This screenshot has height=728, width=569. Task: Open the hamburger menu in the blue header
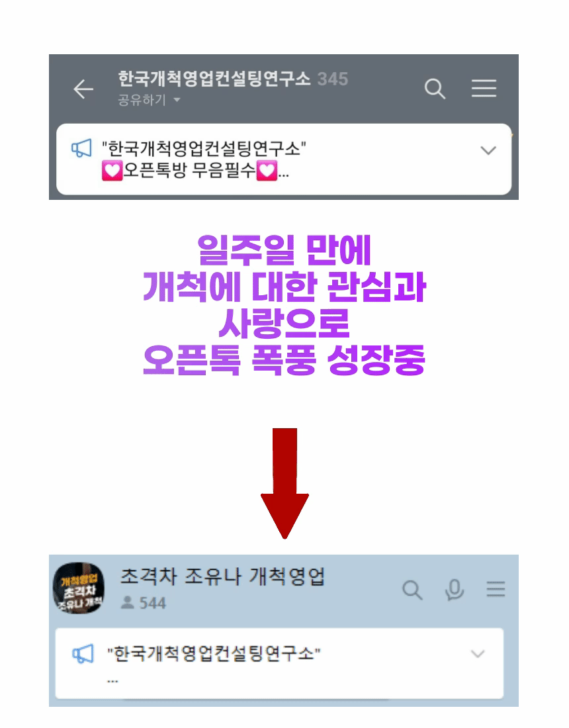click(x=496, y=589)
